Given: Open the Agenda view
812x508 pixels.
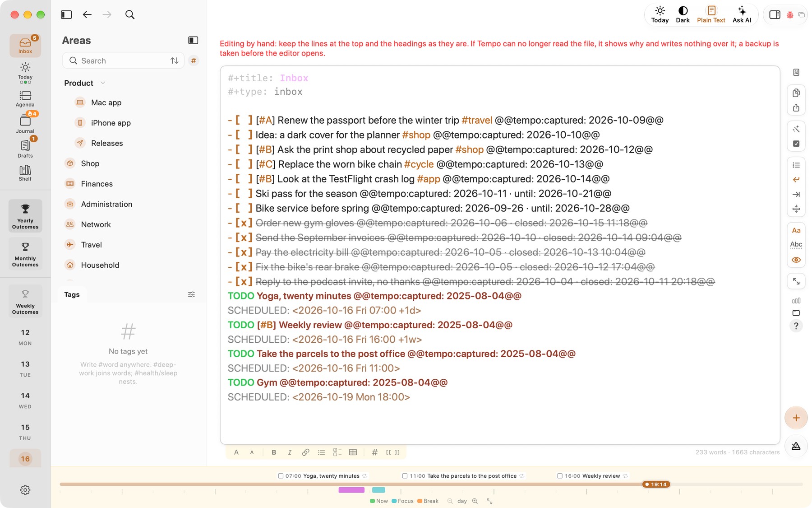Looking at the screenshot, I should tap(25, 99).
